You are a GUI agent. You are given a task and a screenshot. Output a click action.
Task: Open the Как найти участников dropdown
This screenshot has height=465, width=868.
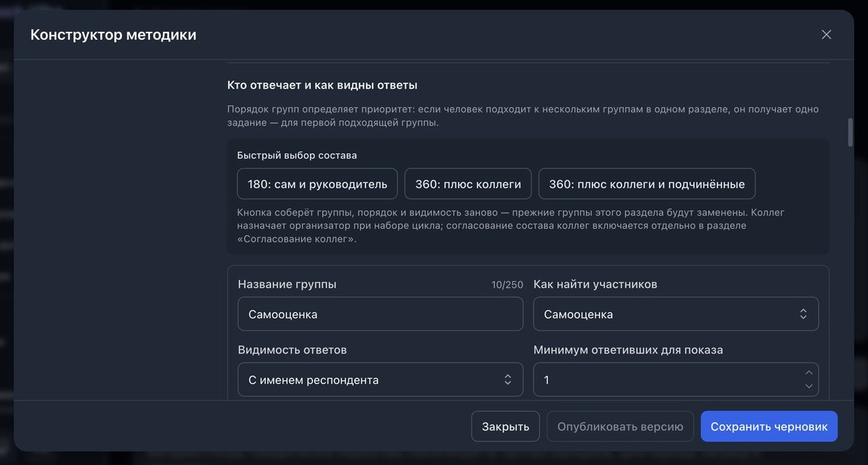click(x=676, y=314)
